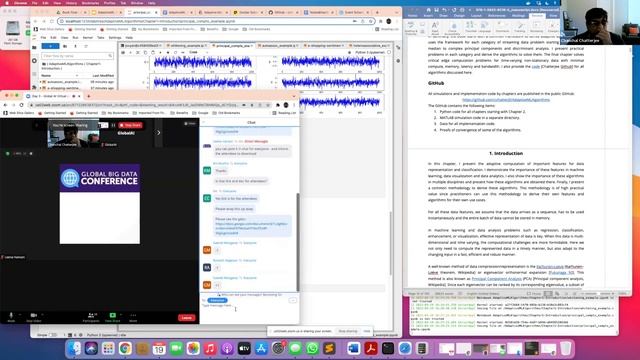Toggle Focus mode in Word status bar
Viewport: 640px width, 360px height.
coord(533,293)
